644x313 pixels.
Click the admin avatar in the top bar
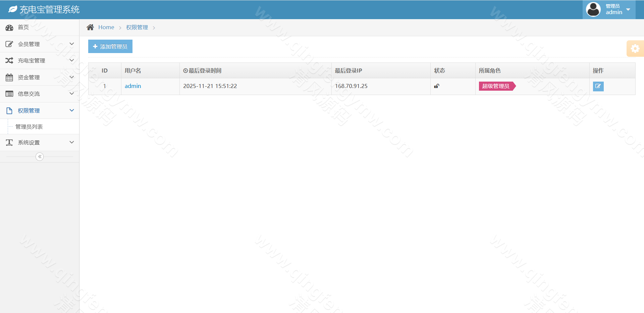pos(593,9)
